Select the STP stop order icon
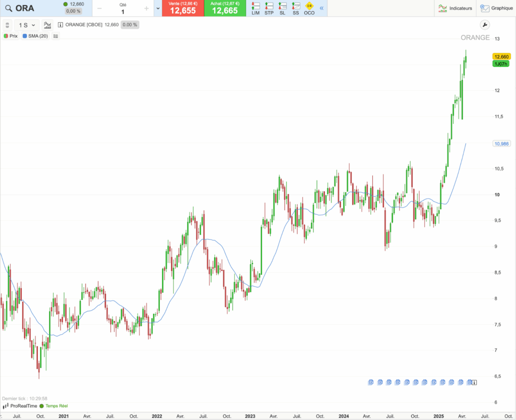This screenshot has height=420, width=516. (269, 8)
